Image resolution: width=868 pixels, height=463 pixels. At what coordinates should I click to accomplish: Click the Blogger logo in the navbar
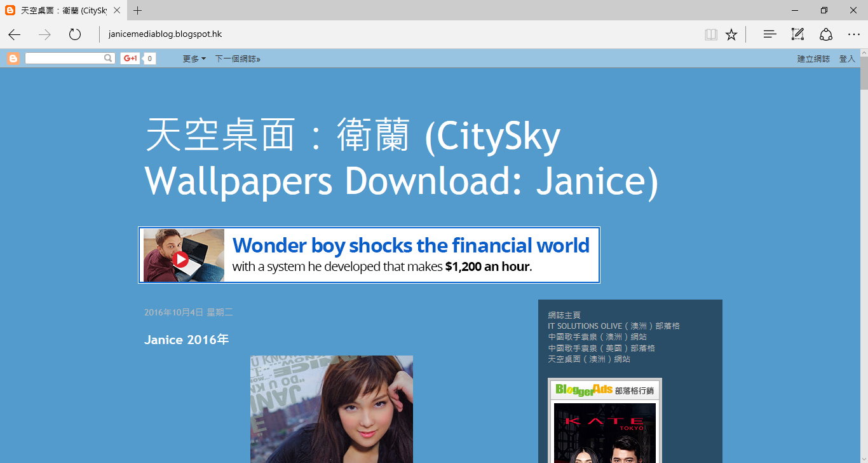[12, 58]
